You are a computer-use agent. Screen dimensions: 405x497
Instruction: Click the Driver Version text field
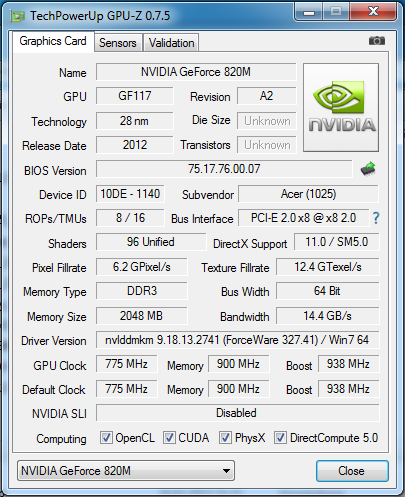click(x=237, y=340)
